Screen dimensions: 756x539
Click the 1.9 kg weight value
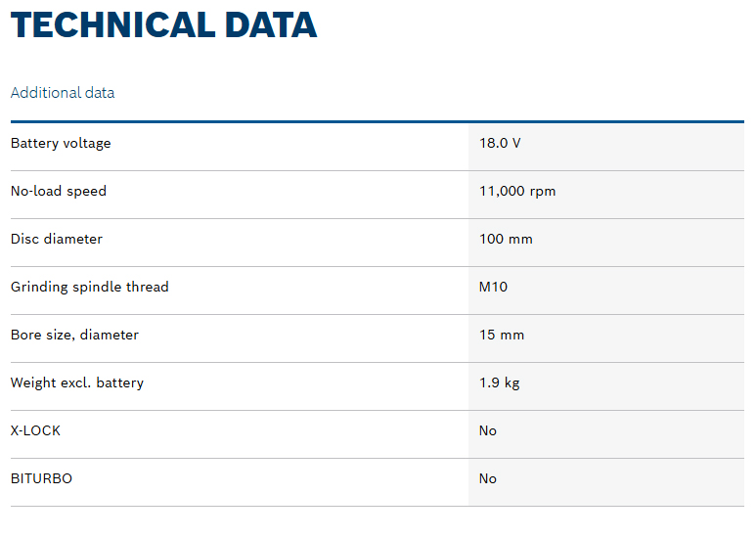(499, 383)
